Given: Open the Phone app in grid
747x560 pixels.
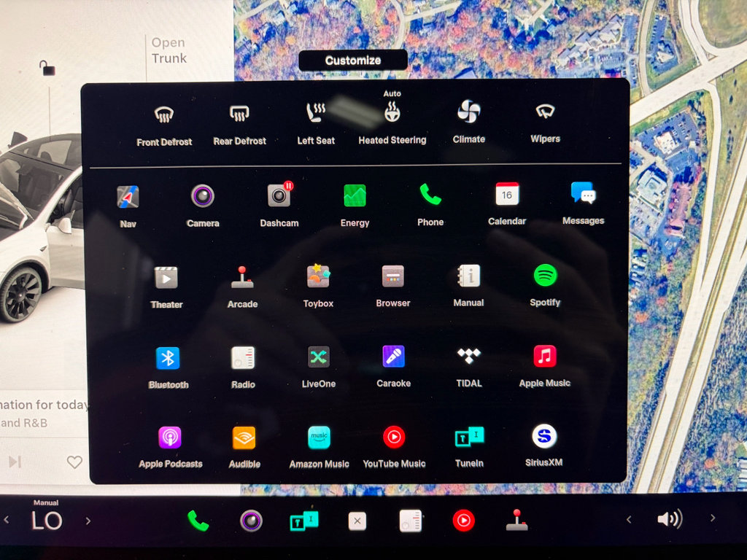Looking at the screenshot, I should (x=430, y=204).
